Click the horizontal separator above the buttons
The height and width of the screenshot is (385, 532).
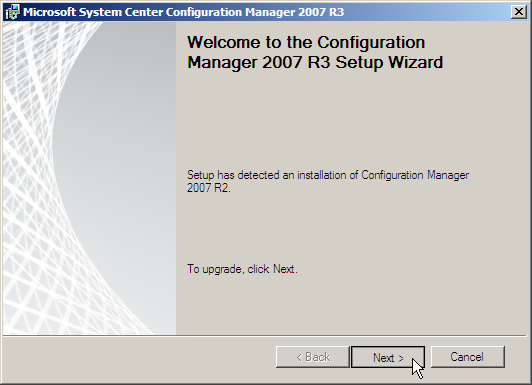[x=265, y=336]
